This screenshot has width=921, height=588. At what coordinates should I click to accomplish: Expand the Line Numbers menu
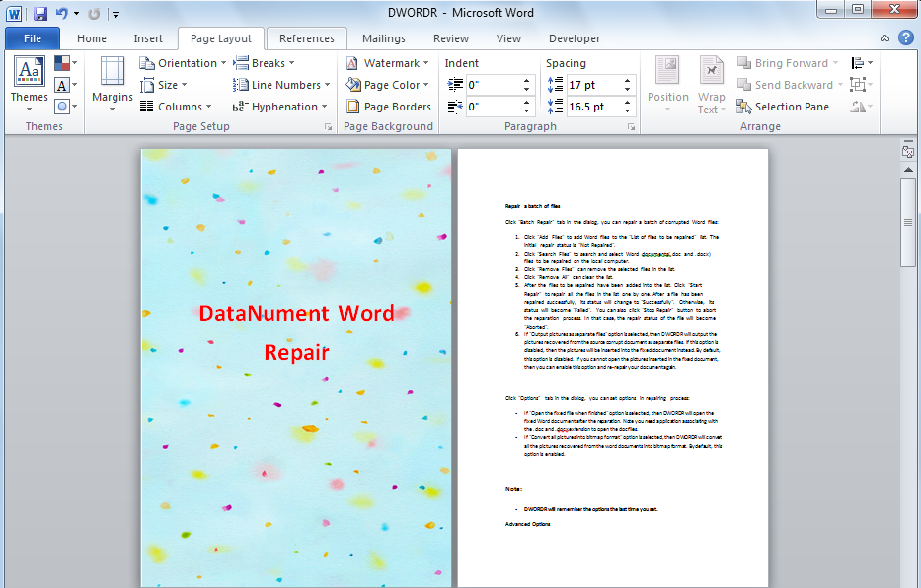(x=281, y=85)
